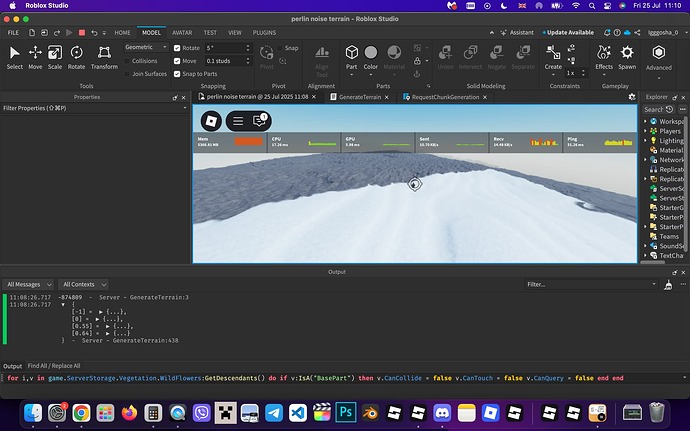The height and width of the screenshot is (431, 690).
Task: Open the Roblox logo menu in viewport
Action: [x=211, y=121]
